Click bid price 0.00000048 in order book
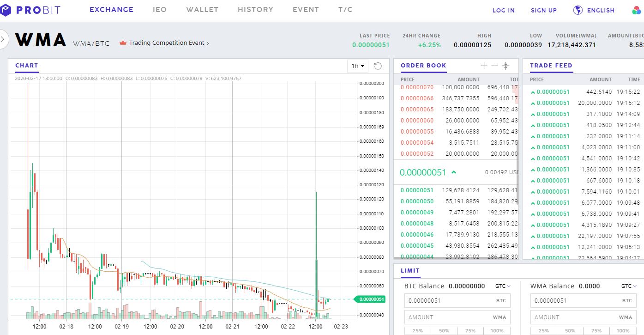Viewport: 644px width, 335px height. [417, 224]
